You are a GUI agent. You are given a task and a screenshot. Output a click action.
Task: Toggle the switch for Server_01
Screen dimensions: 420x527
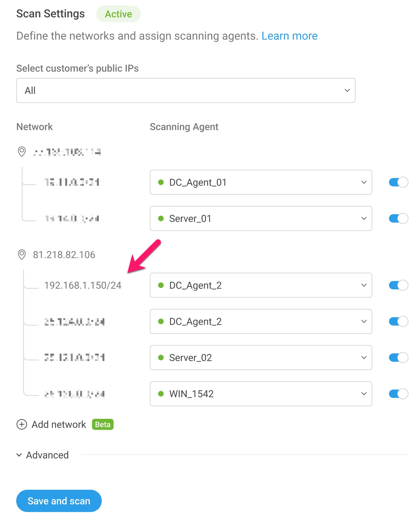[x=399, y=218]
